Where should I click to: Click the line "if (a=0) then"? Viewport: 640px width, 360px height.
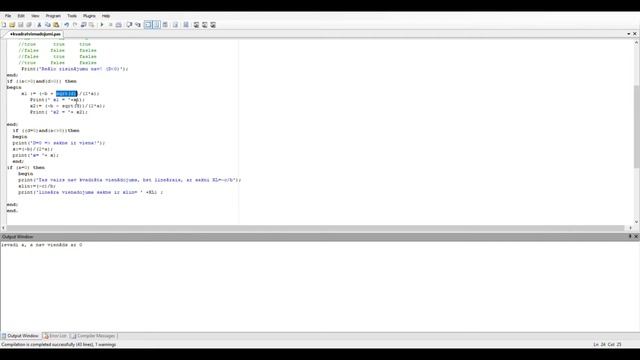[26, 168]
